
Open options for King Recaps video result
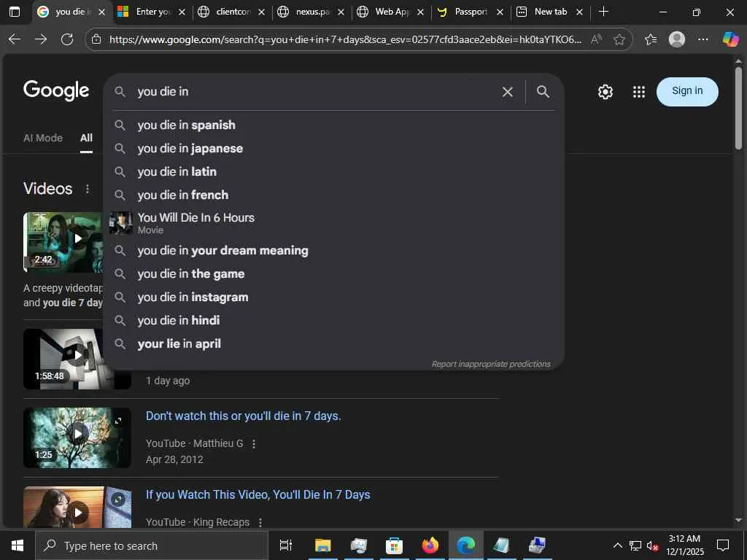point(260,522)
